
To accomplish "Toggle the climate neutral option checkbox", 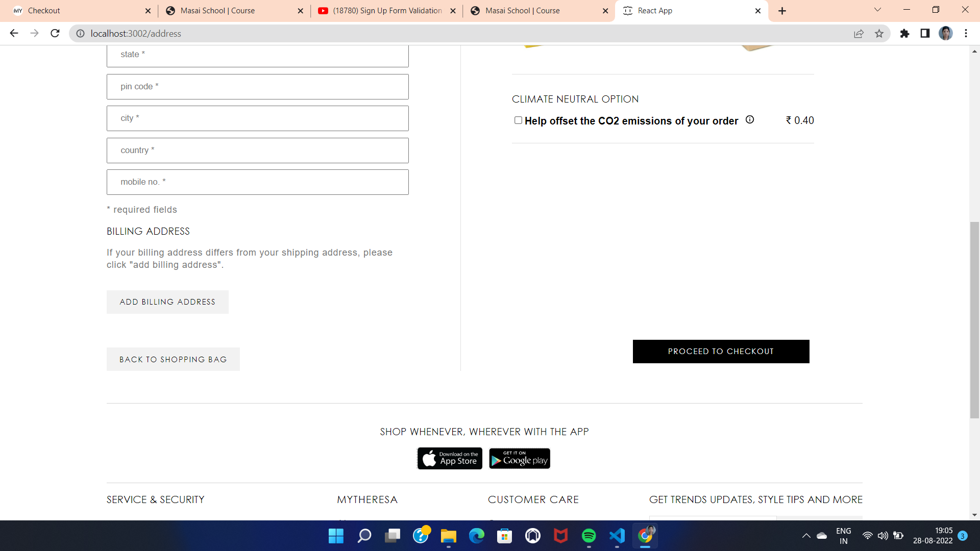I will click(517, 120).
